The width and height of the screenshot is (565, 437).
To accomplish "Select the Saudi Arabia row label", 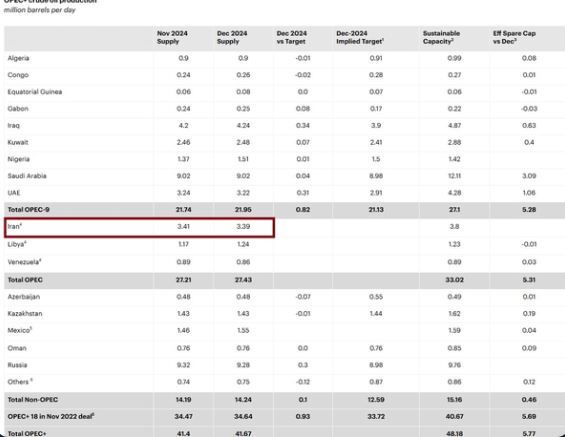I will click(27, 176).
